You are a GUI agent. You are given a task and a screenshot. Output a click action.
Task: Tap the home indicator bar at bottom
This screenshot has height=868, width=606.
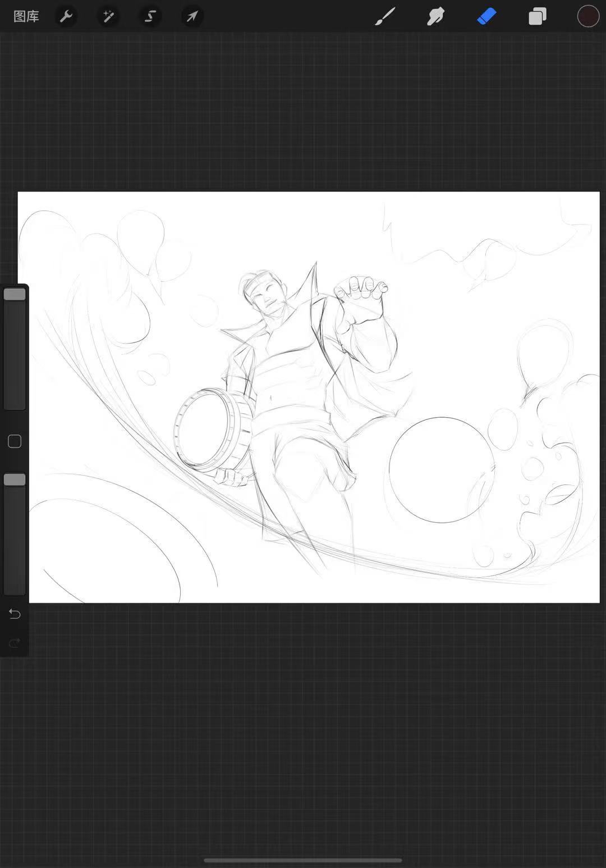(303, 860)
